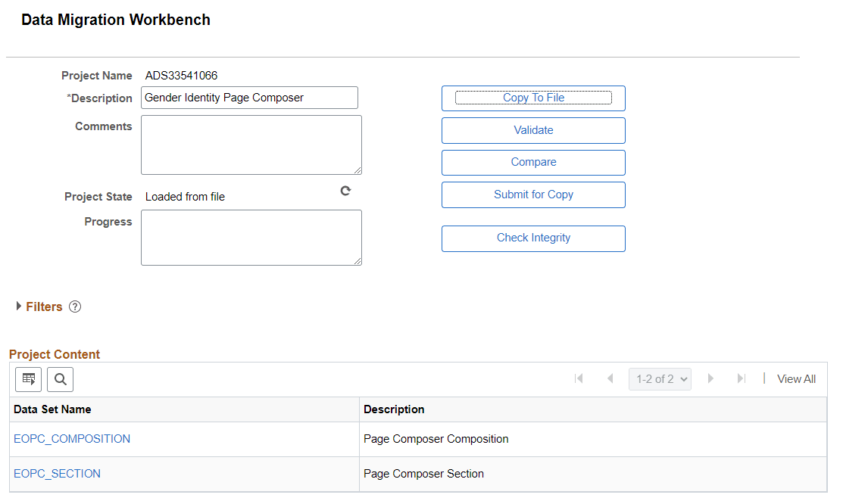The width and height of the screenshot is (868, 501).
Task: Compare the project data
Action: click(533, 162)
